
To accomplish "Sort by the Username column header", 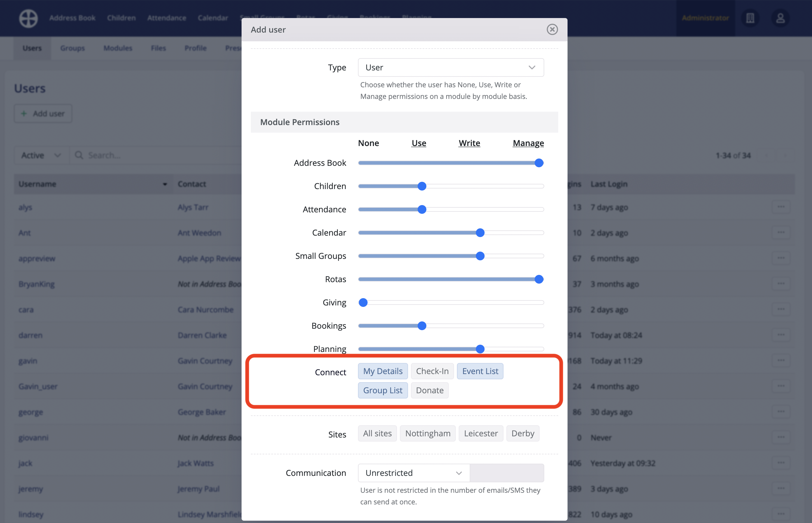I will (x=38, y=184).
